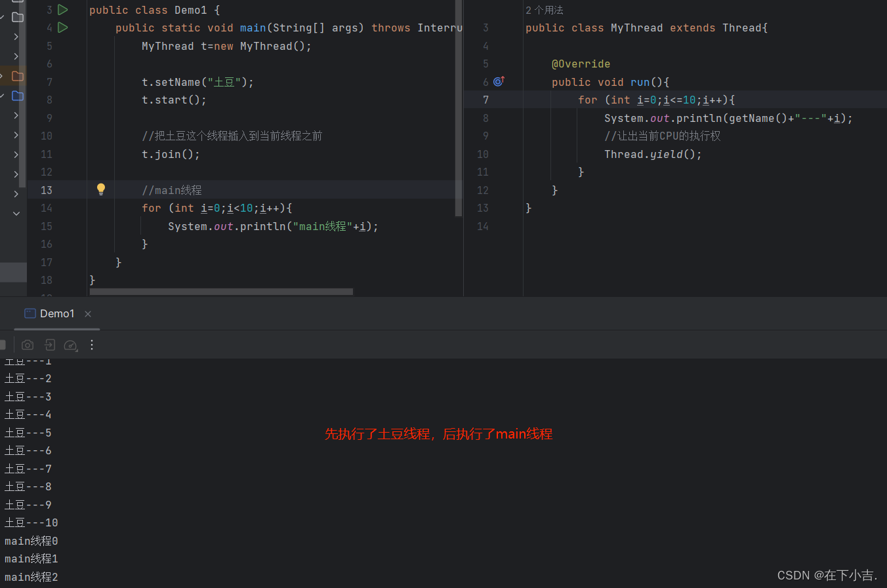Expand the tree chevron level with line 5
887x588 pixels.
16,37
